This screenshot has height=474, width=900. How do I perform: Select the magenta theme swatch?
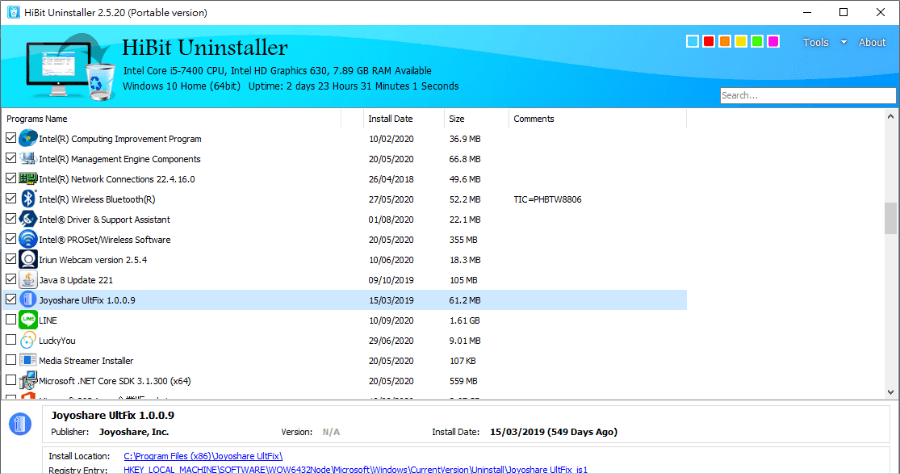(x=773, y=41)
